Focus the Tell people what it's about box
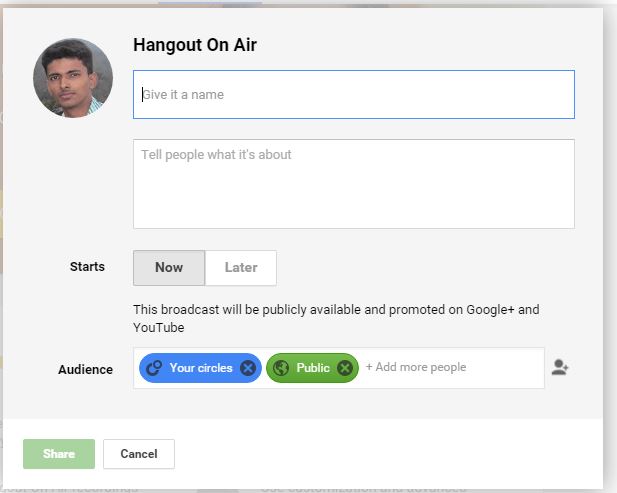Viewport: 617px width, 493px height. (354, 184)
